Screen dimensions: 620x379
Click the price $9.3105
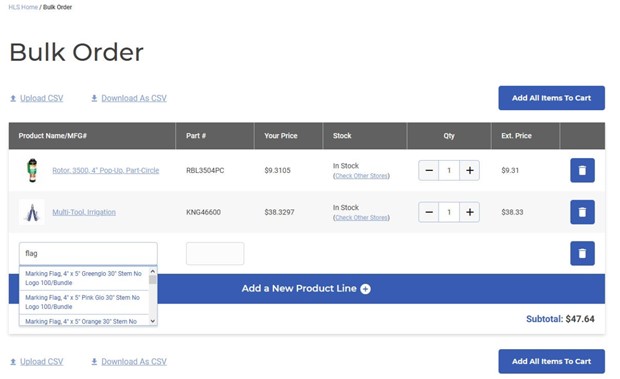(278, 170)
